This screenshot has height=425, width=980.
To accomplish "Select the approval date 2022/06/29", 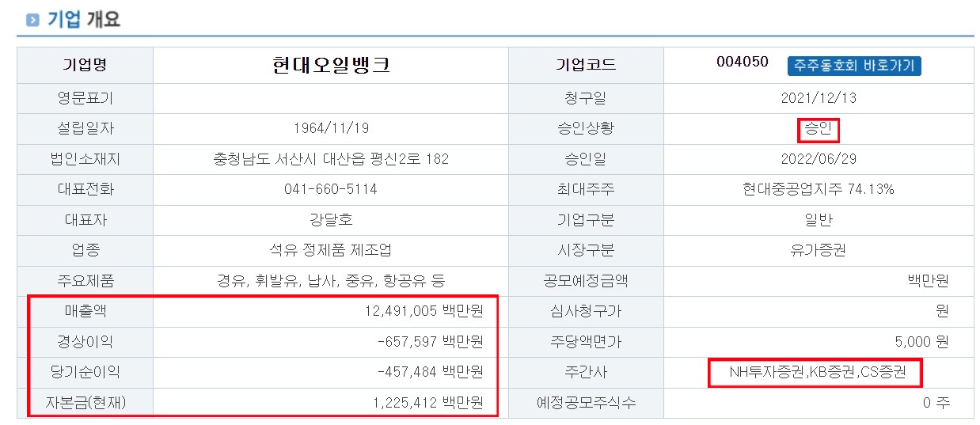I will tap(819, 159).
